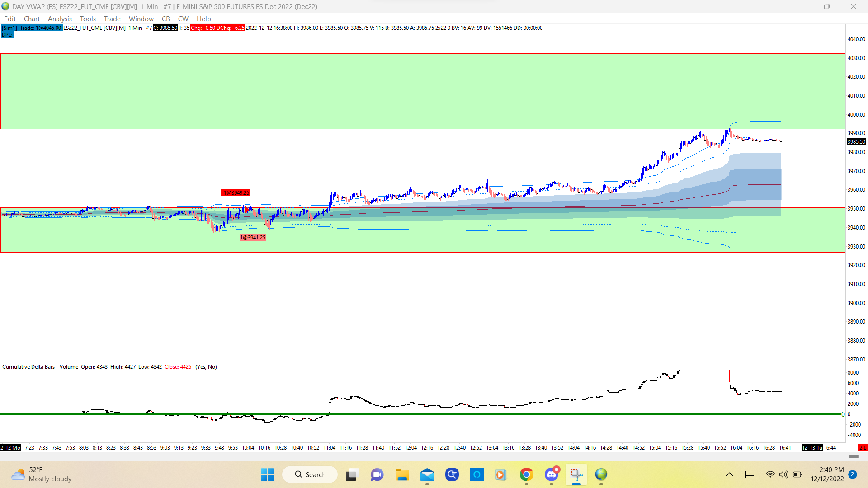Image resolution: width=868 pixels, height=488 pixels.
Task: Click the Windows Start button
Action: [x=267, y=474]
